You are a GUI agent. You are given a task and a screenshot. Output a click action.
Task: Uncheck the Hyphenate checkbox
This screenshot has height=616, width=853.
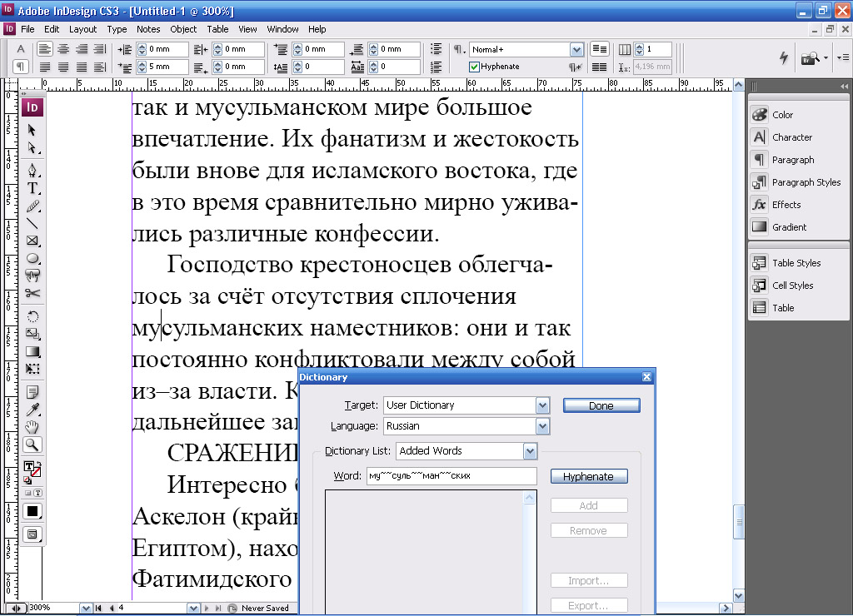(x=474, y=67)
